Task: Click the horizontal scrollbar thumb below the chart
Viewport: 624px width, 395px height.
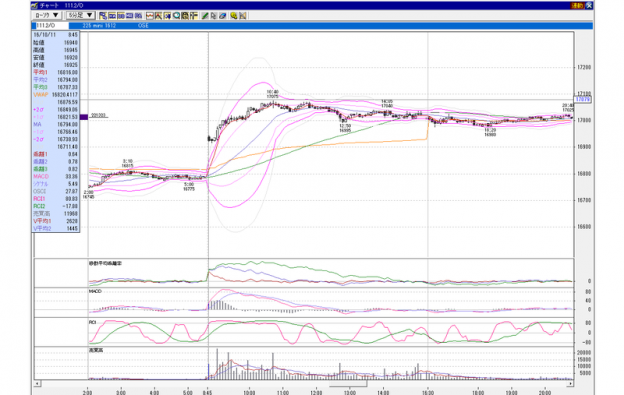Action: click(x=348, y=384)
